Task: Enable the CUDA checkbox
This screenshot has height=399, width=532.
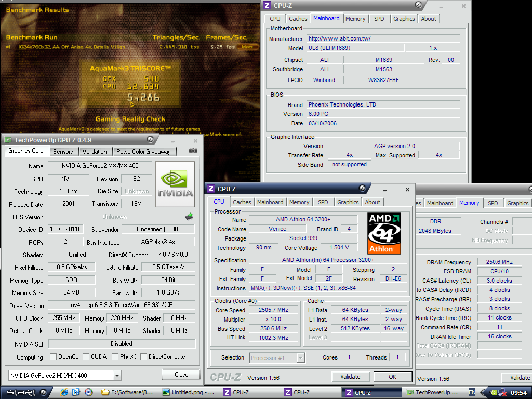Action: (x=86, y=357)
